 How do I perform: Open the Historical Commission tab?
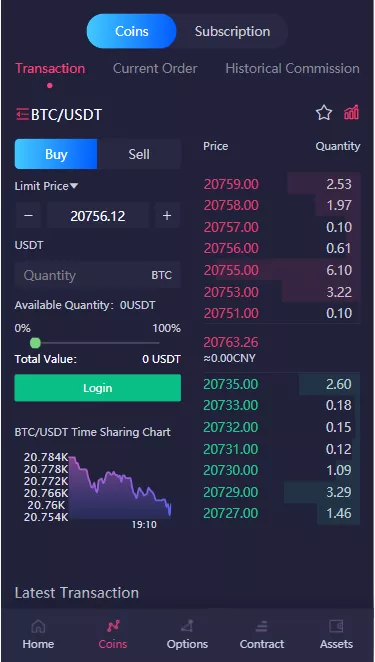[x=293, y=68]
